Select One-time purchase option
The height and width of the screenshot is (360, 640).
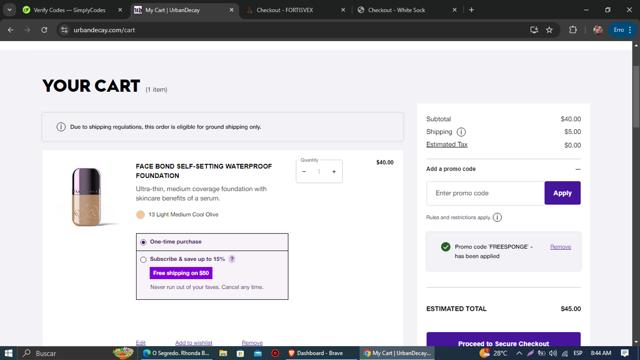tap(143, 242)
